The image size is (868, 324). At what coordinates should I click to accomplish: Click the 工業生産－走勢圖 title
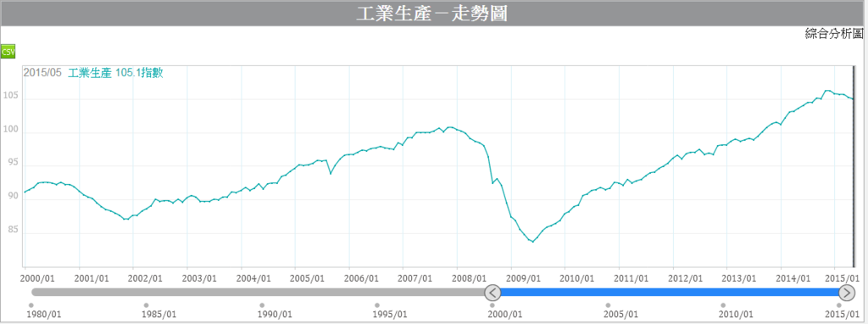pyautogui.click(x=431, y=14)
